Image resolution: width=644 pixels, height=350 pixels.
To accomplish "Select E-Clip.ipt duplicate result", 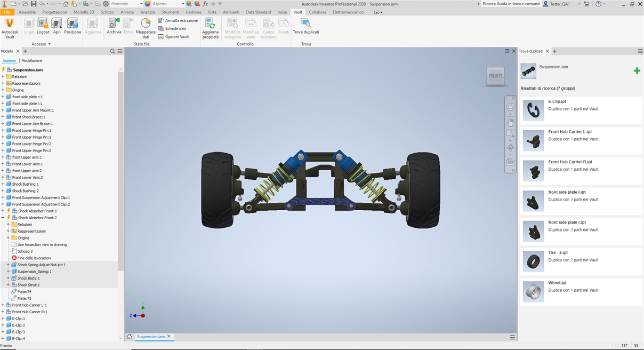I will (581, 109).
